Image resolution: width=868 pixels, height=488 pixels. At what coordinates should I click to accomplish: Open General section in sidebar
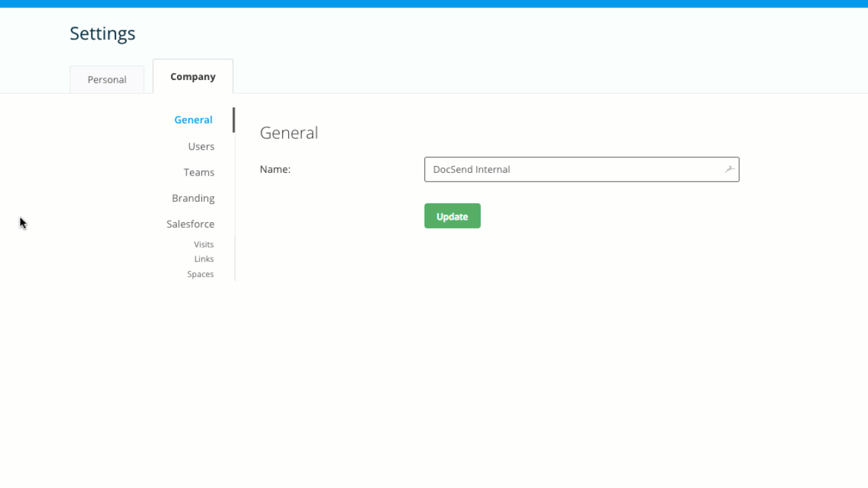(x=193, y=120)
